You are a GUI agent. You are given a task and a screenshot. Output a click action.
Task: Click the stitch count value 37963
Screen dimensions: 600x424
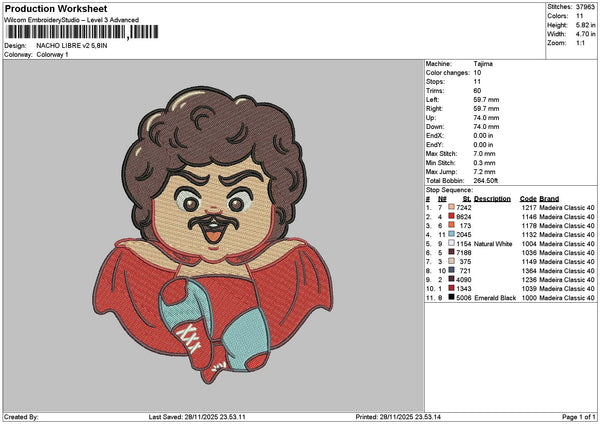(585, 7)
